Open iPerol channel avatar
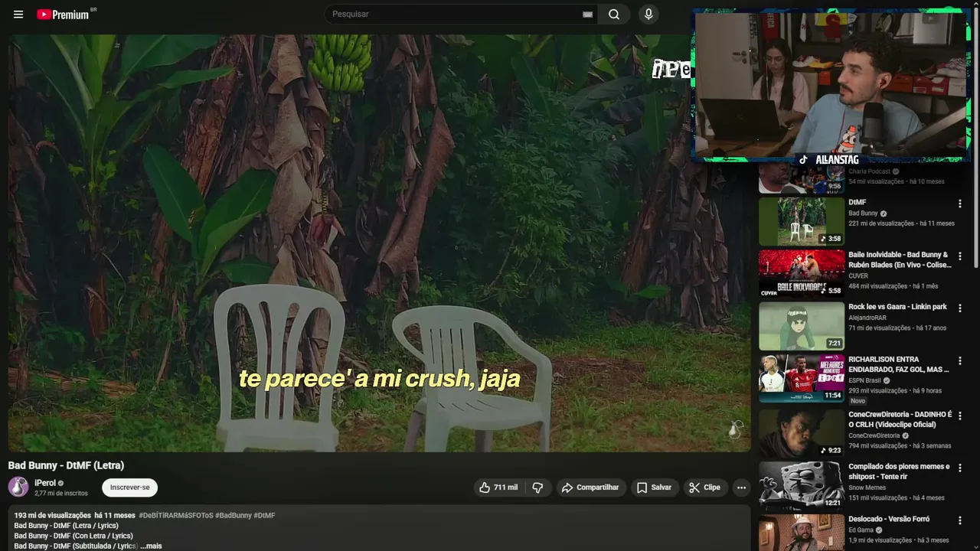The image size is (980, 551). (x=18, y=487)
